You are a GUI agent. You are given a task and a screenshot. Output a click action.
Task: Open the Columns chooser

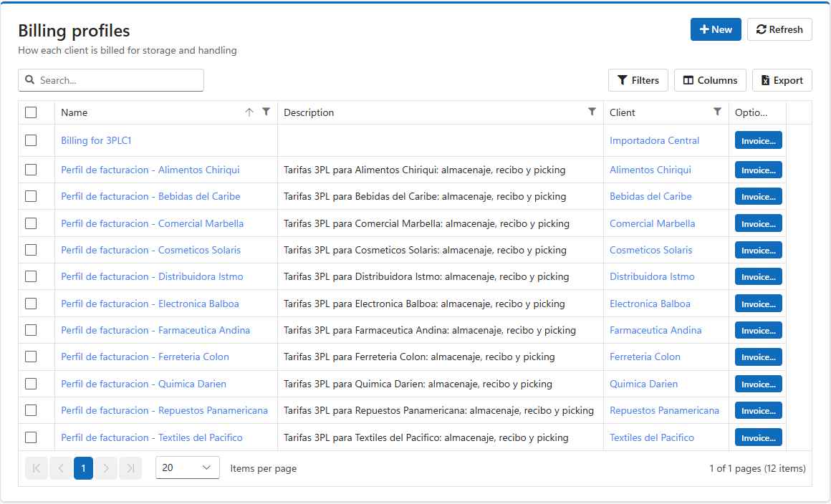(710, 80)
